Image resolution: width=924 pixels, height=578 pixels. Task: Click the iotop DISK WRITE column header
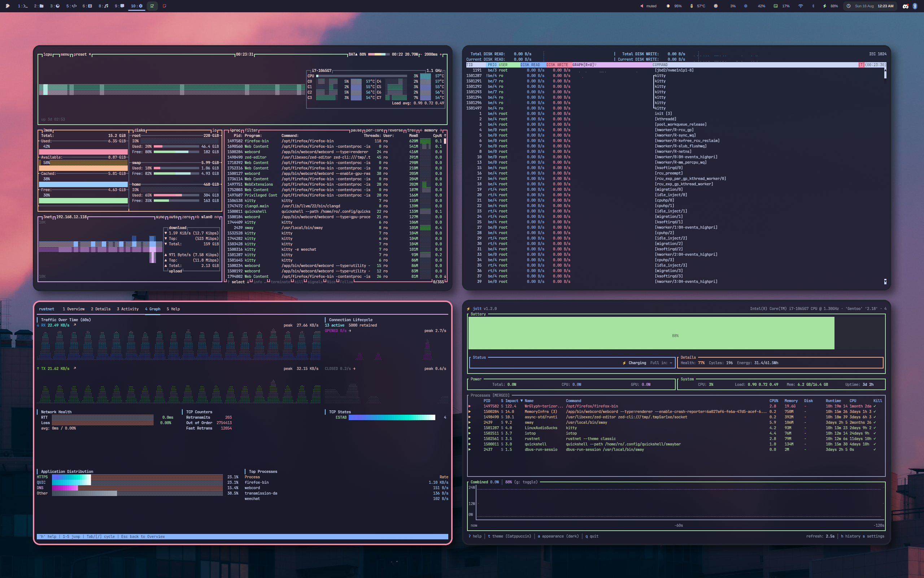point(557,65)
